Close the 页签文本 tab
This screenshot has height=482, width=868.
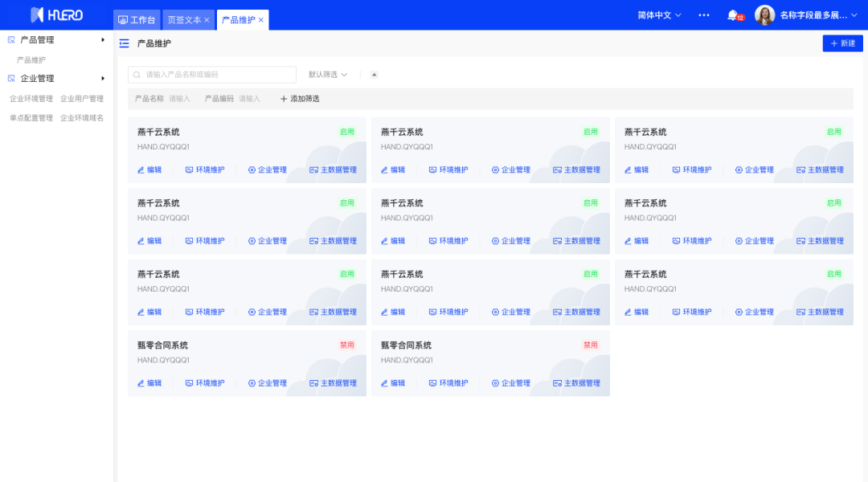tap(207, 20)
